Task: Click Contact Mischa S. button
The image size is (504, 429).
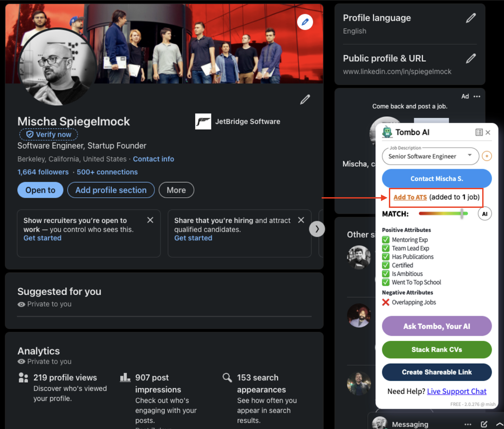Action: tap(437, 179)
